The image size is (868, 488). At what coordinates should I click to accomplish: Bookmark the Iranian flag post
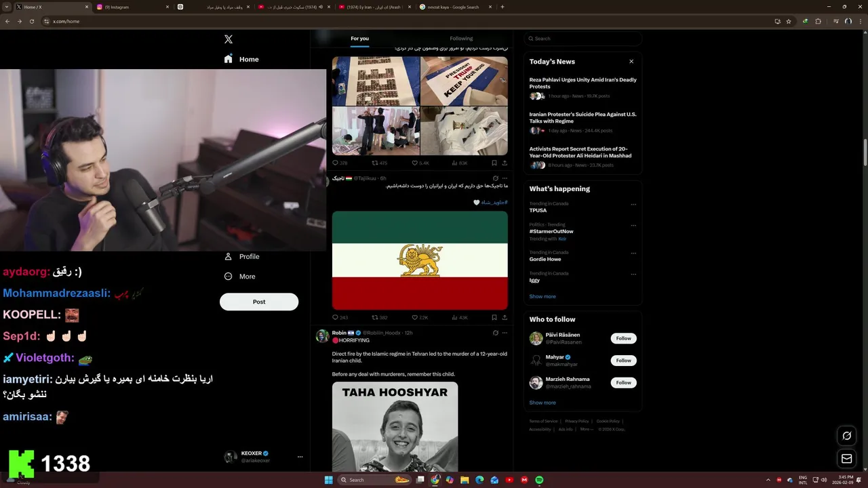494,317
